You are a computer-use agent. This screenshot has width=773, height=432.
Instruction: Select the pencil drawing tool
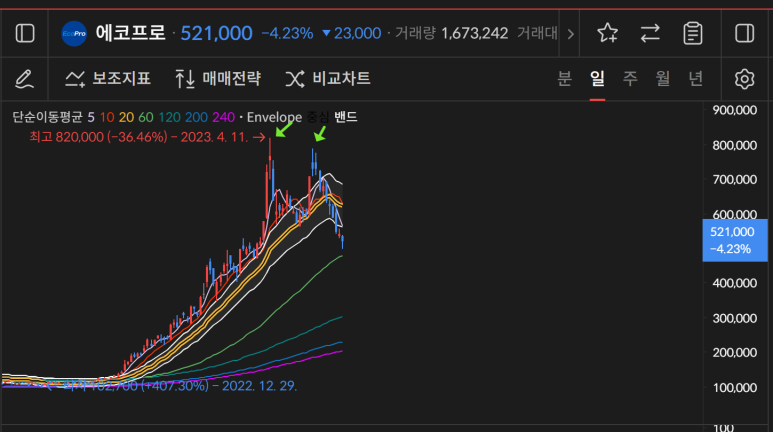[x=24, y=79]
